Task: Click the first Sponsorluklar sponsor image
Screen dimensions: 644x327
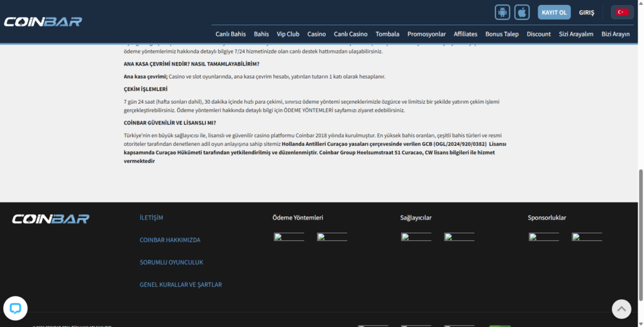Action: pyautogui.click(x=543, y=237)
